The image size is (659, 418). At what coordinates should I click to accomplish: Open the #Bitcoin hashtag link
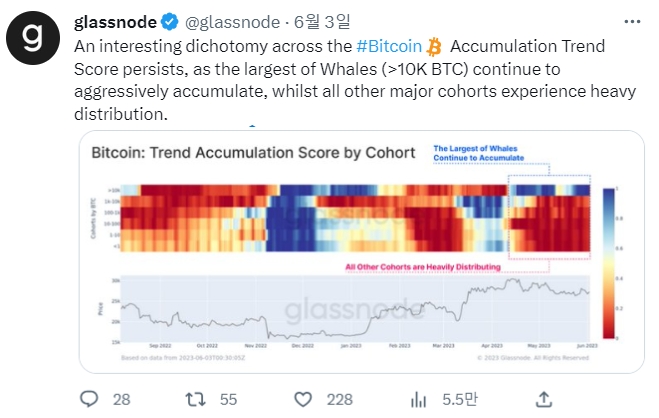click(388, 47)
